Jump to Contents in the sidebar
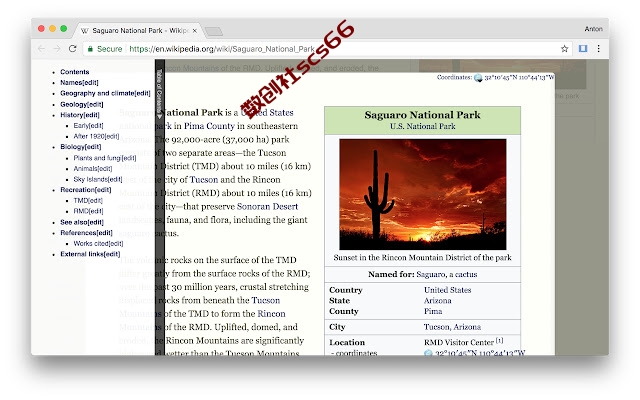Viewport: 640px width, 400px height. pos(75,72)
